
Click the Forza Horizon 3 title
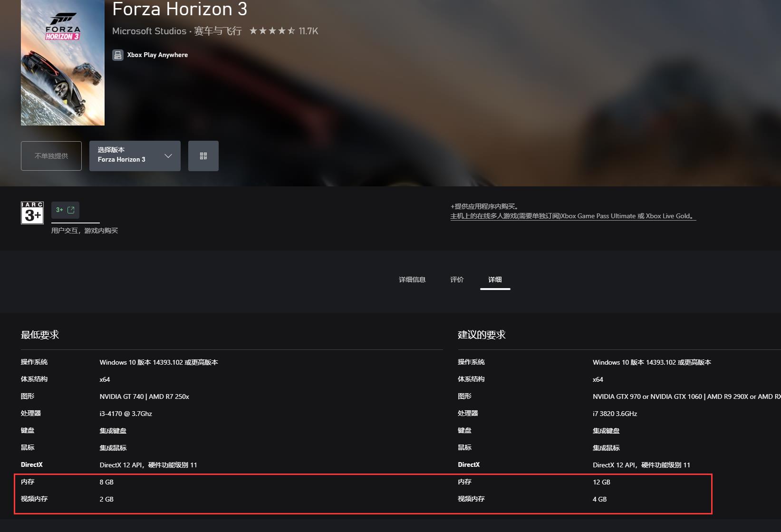(x=180, y=9)
